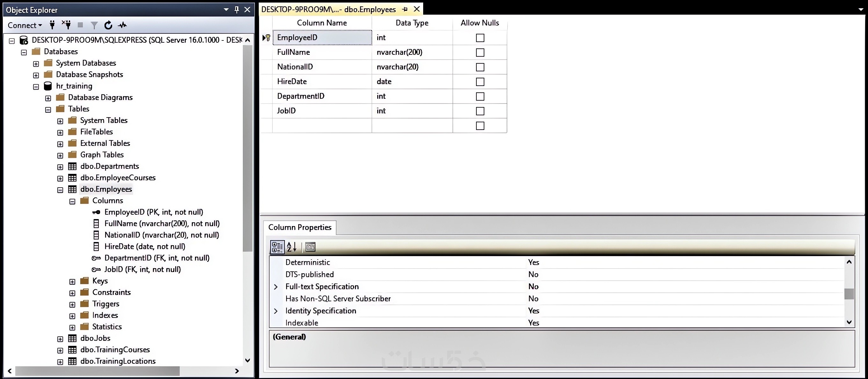Click the Connect Object Explorer plug icon
This screenshot has height=379, width=868.
coord(52,25)
